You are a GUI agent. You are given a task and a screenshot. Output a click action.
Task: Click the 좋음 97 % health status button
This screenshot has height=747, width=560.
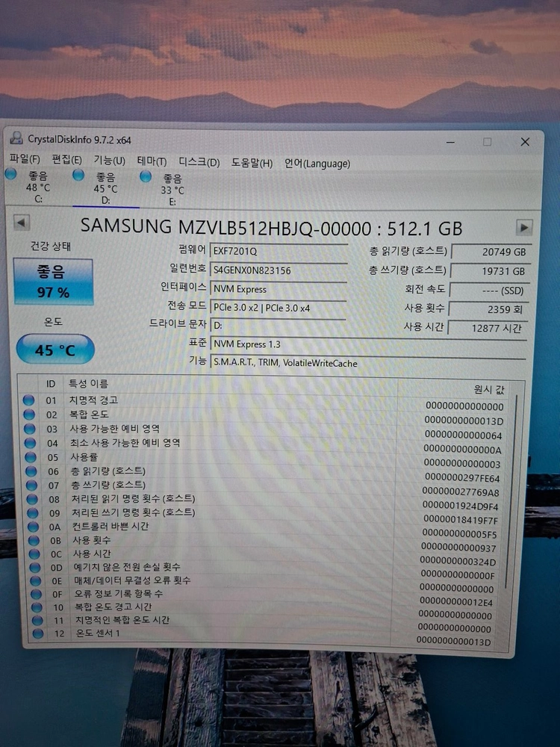point(53,282)
